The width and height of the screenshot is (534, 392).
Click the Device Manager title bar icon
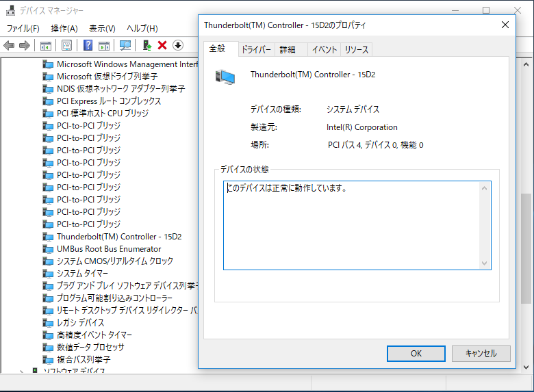pyautogui.click(x=10, y=10)
